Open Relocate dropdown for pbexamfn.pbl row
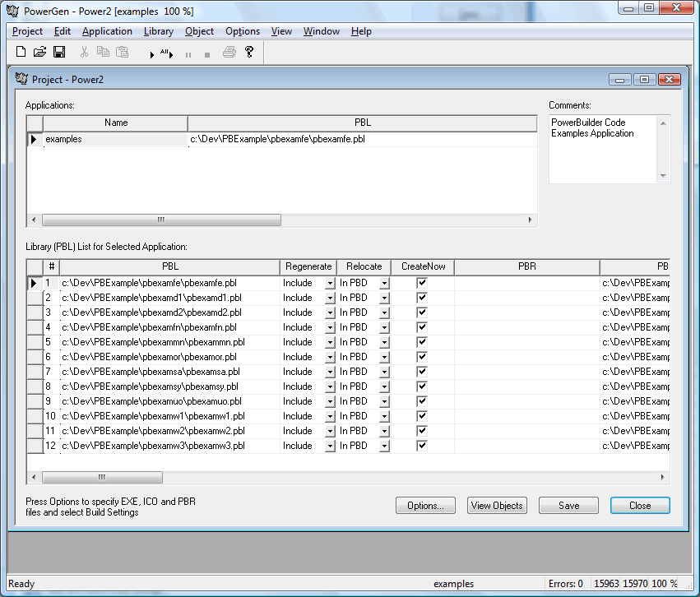This screenshot has height=597, width=700. click(384, 327)
